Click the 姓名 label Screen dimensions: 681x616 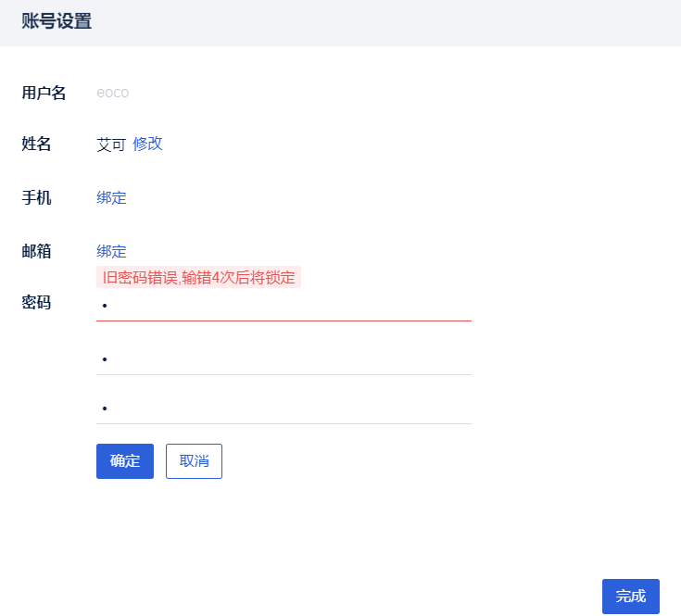tap(36, 144)
